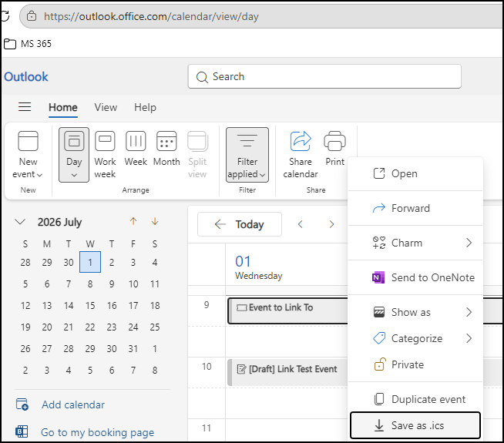The width and height of the screenshot is (504, 443).
Task: Choose Send to OneNote
Action: (x=415, y=277)
